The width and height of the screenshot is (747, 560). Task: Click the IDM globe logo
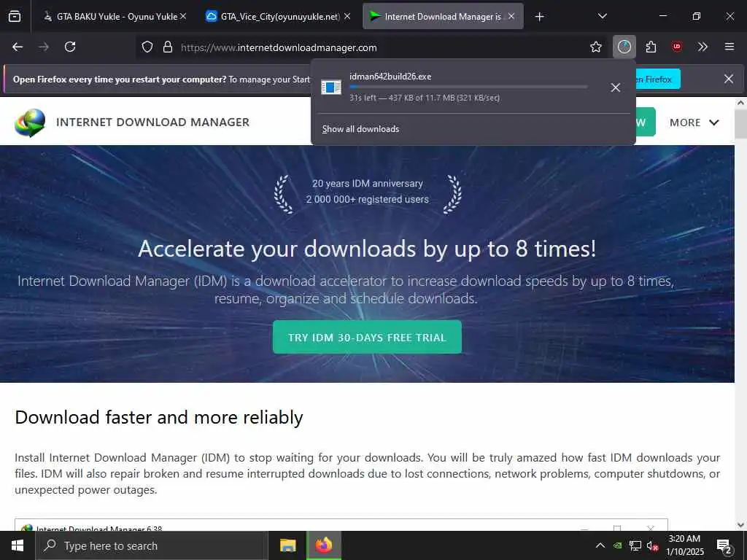click(x=30, y=122)
